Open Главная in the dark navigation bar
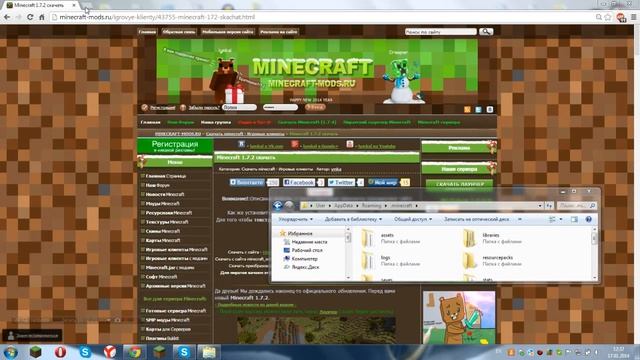The image size is (640, 360). [150, 122]
